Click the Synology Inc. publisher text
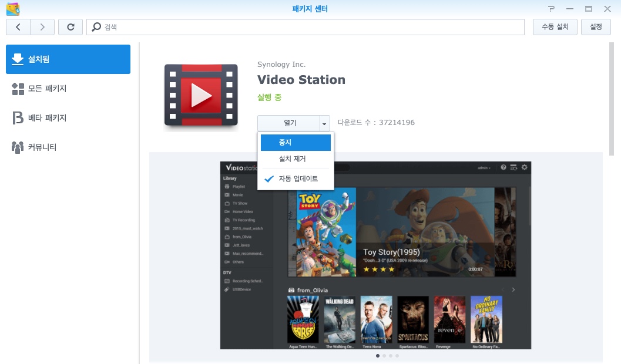This screenshot has width=621, height=364. [x=281, y=65]
